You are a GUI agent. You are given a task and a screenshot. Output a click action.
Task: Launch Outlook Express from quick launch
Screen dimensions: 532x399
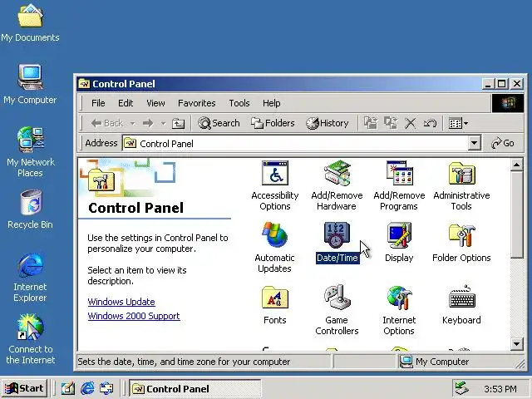click(106, 388)
